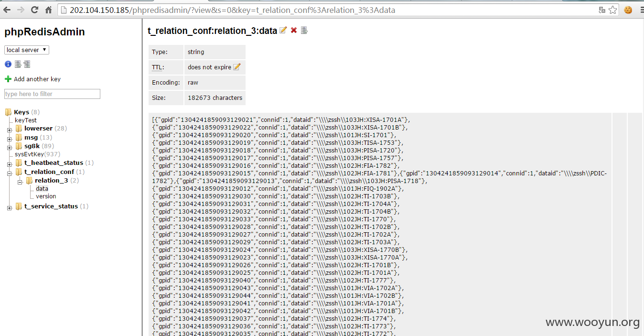Select the msg folder label

pyautogui.click(x=31, y=137)
